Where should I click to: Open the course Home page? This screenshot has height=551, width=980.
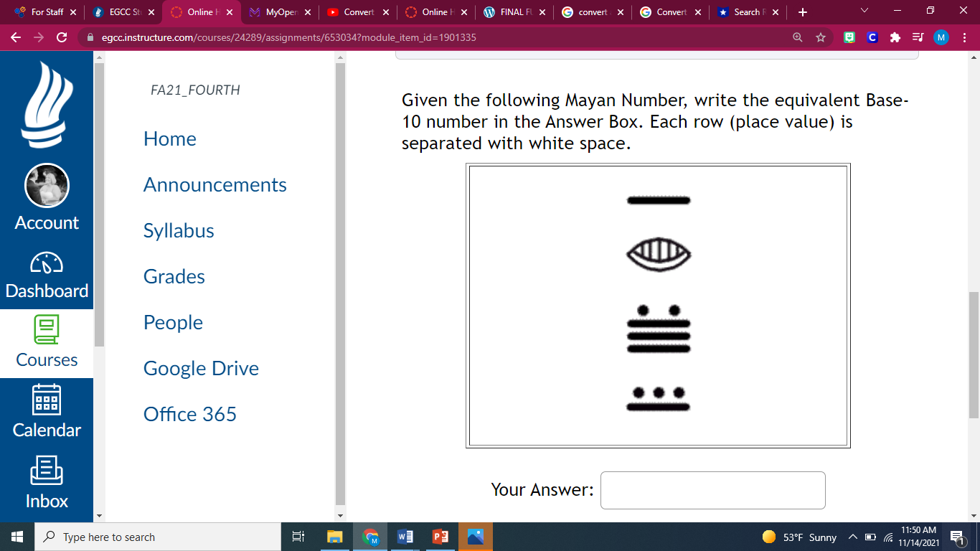(170, 138)
